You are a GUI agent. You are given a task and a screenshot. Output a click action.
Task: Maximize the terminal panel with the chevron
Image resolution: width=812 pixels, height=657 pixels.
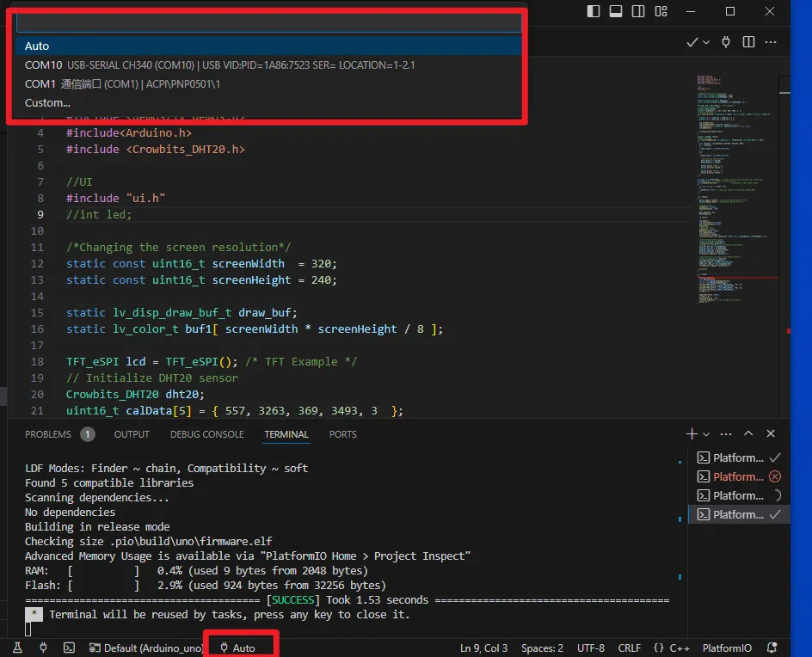(748, 434)
